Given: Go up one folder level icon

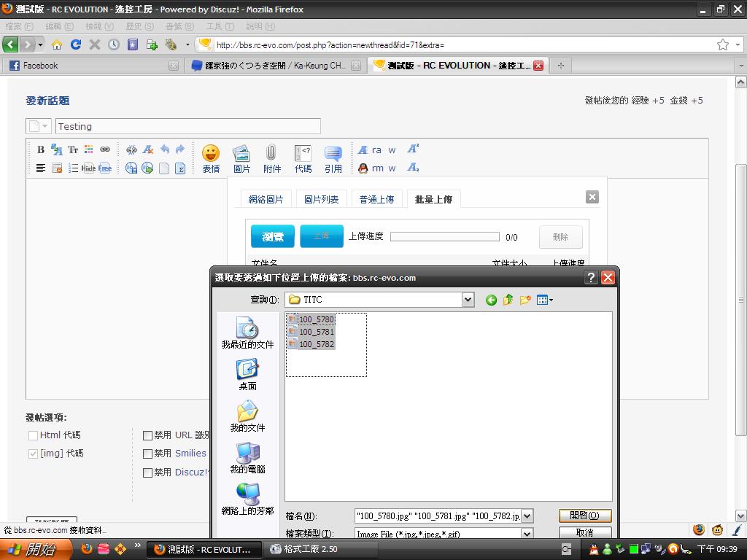Looking at the screenshot, I should (x=508, y=300).
